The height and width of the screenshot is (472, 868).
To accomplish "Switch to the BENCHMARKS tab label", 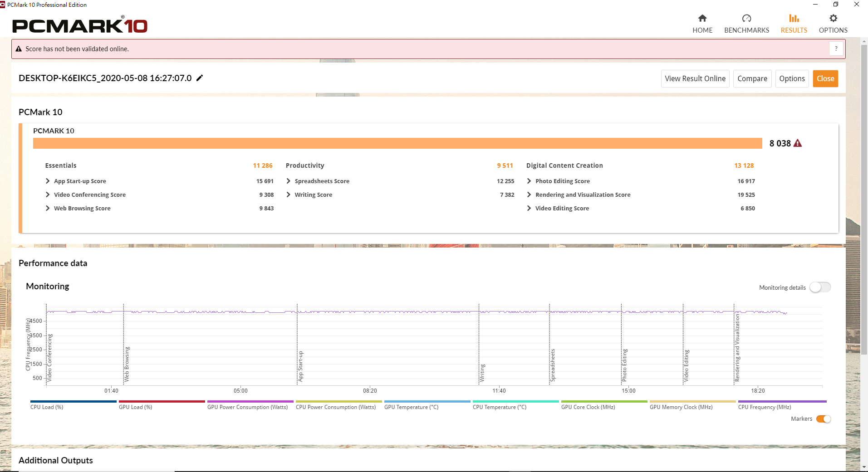I will pos(746,30).
